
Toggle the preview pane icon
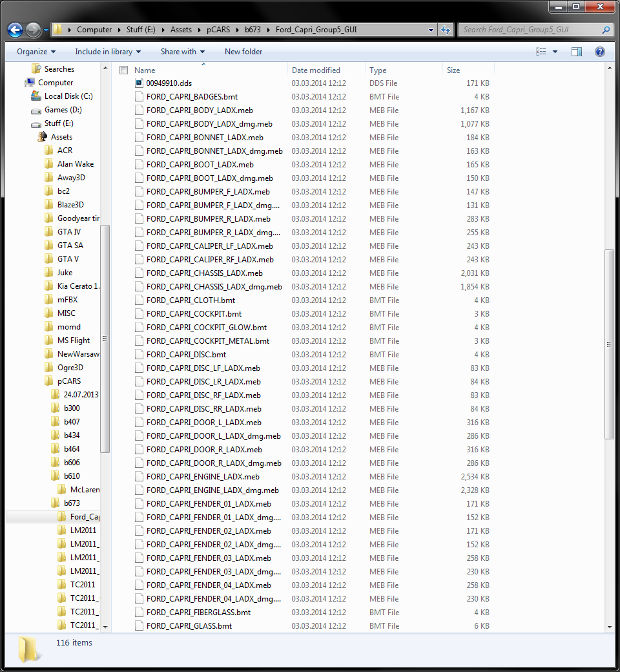pos(575,51)
